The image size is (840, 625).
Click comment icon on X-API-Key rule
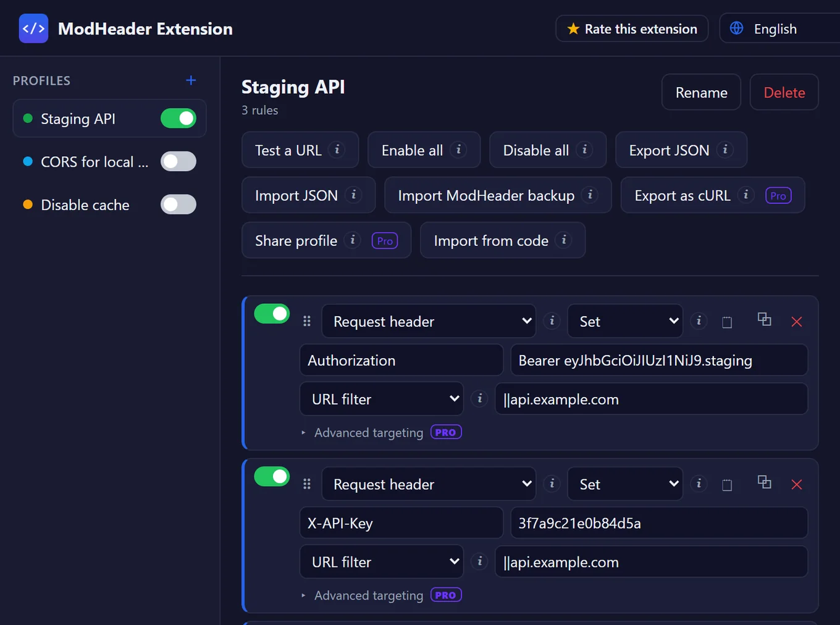727,485
